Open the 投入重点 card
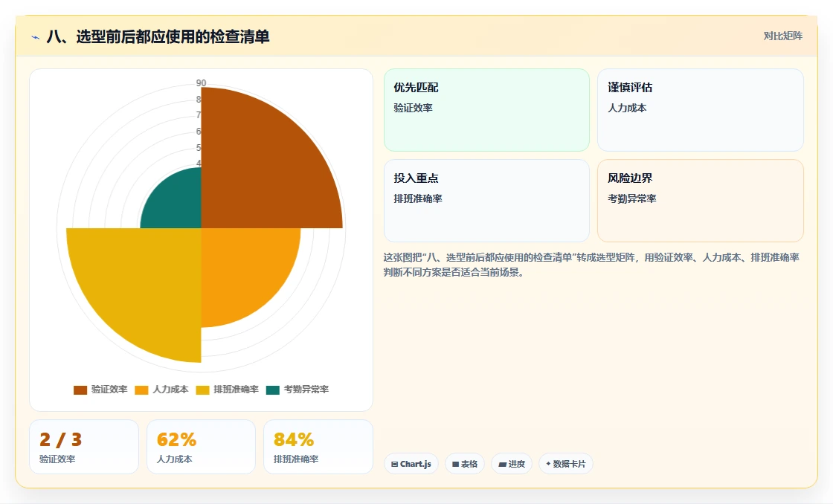Screen dimensions: 833x504 click(486, 201)
